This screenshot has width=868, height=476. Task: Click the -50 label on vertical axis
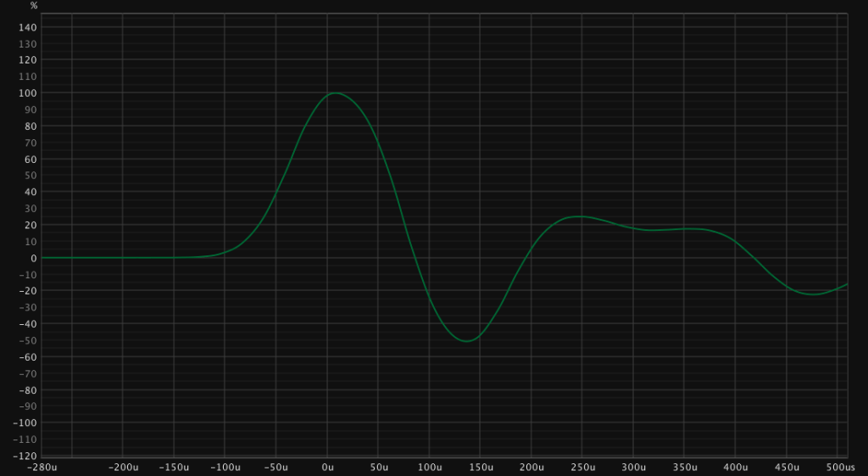26,340
